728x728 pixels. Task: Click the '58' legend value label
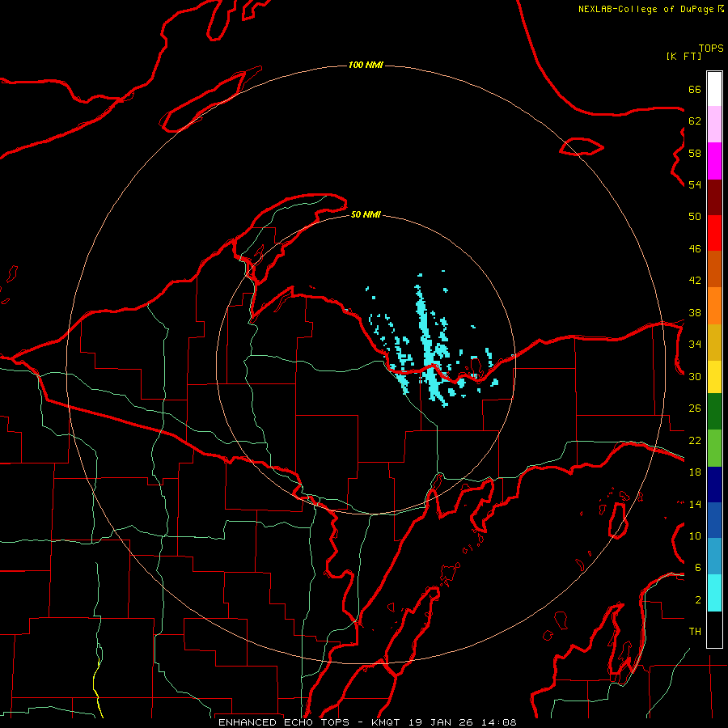[x=695, y=153]
